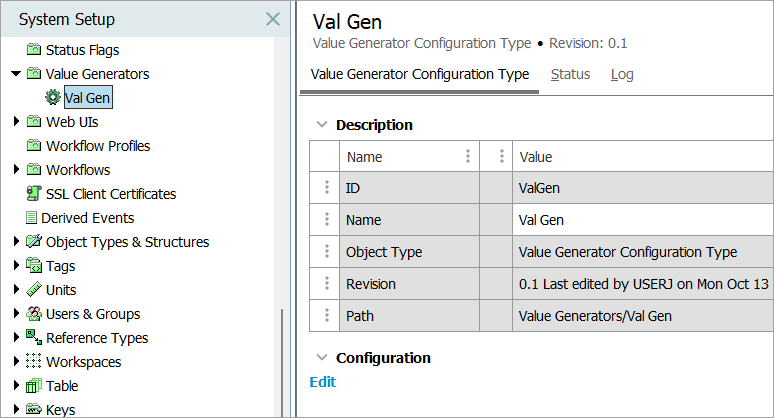Image resolution: width=774 pixels, height=418 pixels.
Task: Collapse the Value Generators tree node
Action: [16, 74]
